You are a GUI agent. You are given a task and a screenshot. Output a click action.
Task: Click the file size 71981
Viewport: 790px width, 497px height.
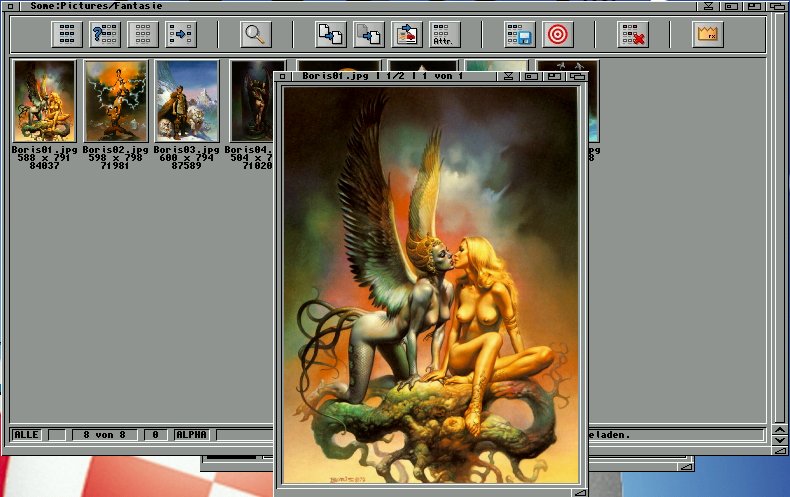coord(115,165)
